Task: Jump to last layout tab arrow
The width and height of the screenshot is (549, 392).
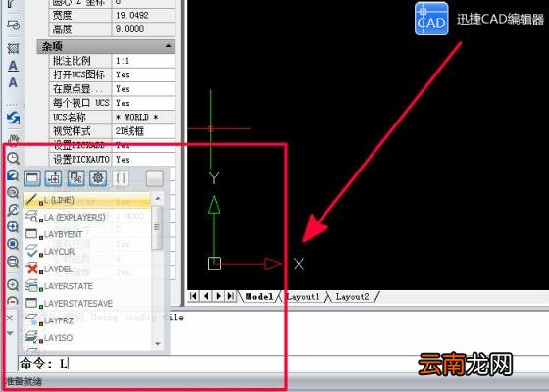Action: [x=230, y=296]
